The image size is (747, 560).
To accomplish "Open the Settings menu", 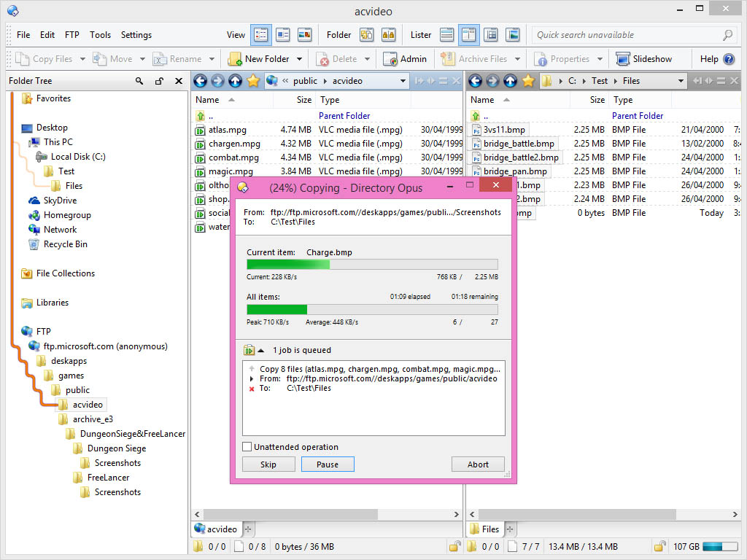I will click(x=136, y=35).
